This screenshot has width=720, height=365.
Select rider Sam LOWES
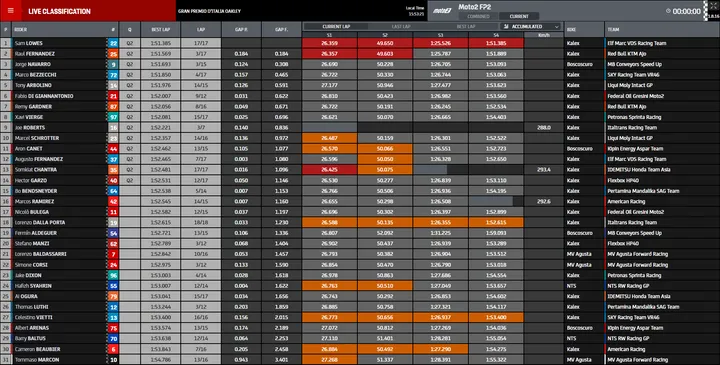point(29,43)
